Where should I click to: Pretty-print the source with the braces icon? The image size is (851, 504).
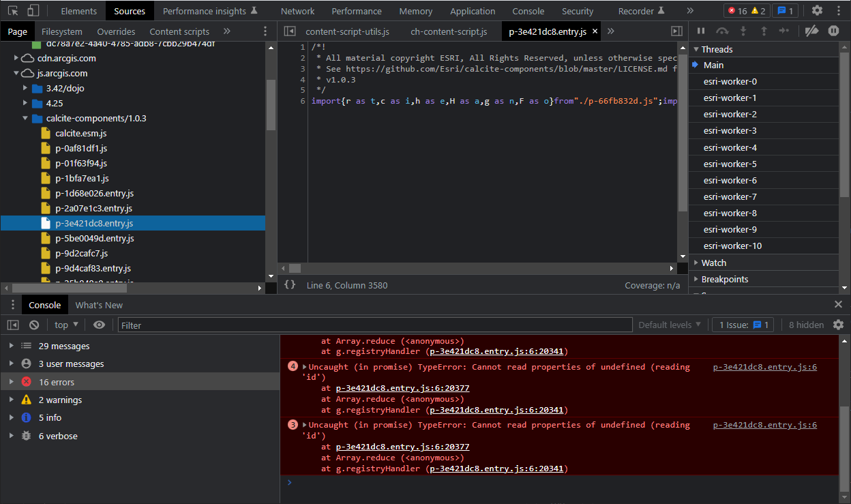290,285
